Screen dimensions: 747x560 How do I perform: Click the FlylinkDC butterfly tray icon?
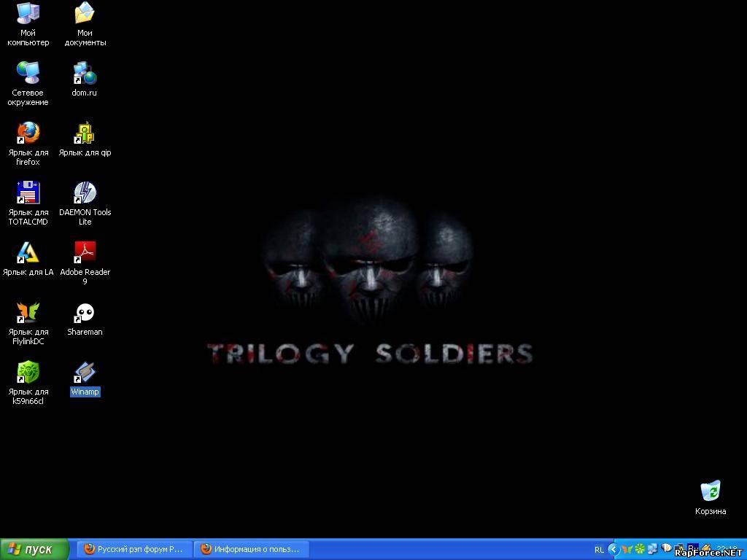(x=627, y=550)
